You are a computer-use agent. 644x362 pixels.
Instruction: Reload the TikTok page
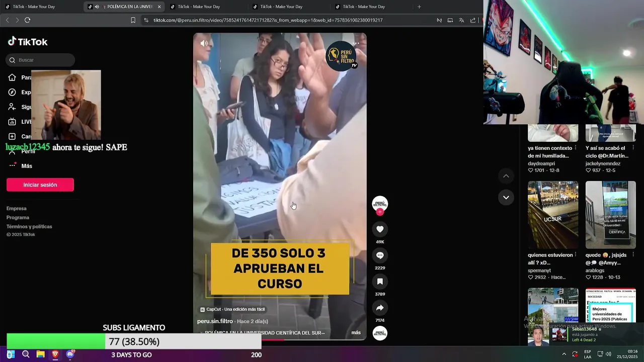pyautogui.click(x=27, y=20)
